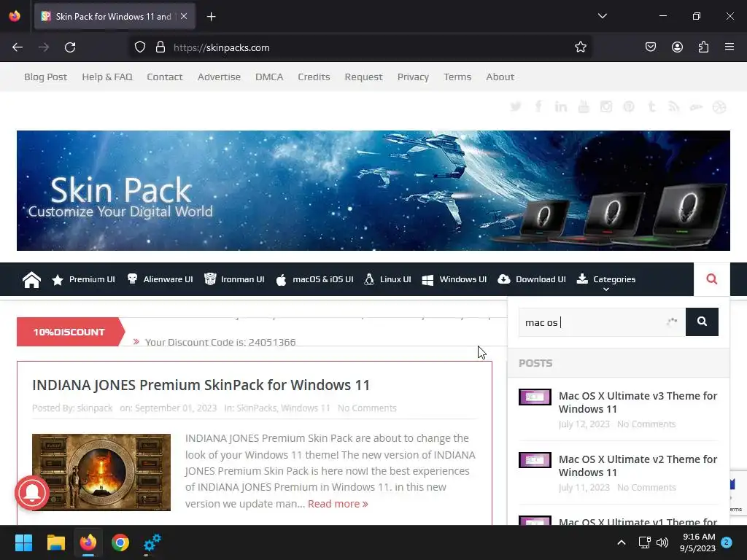
Task: Open the Linux UI menu
Action: click(x=387, y=279)
